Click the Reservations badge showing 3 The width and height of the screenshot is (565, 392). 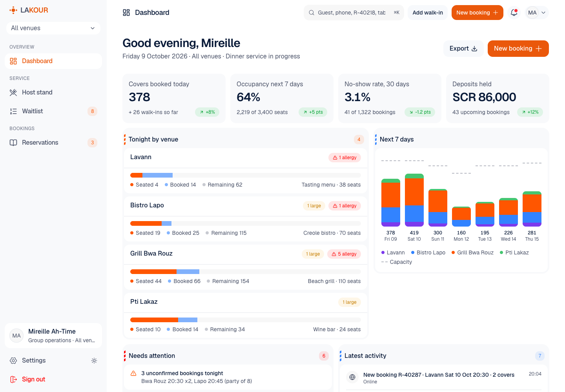click(92, 143)
